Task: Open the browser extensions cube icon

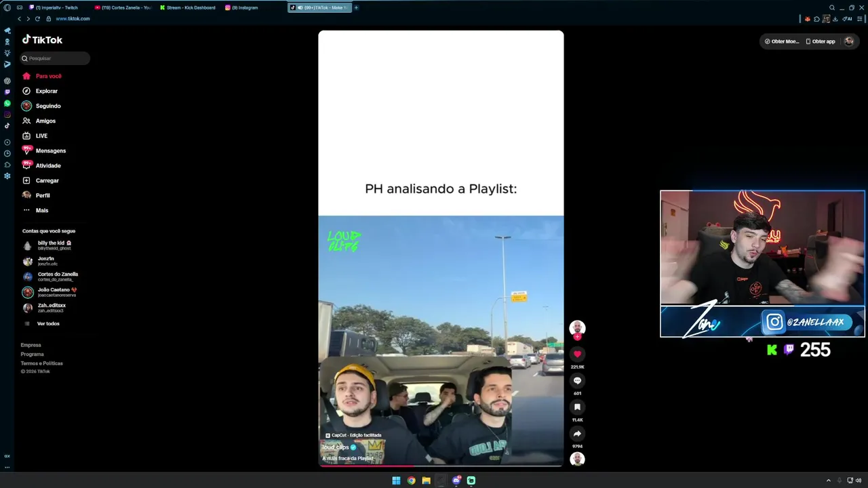Action: click(x=816, y=19)
